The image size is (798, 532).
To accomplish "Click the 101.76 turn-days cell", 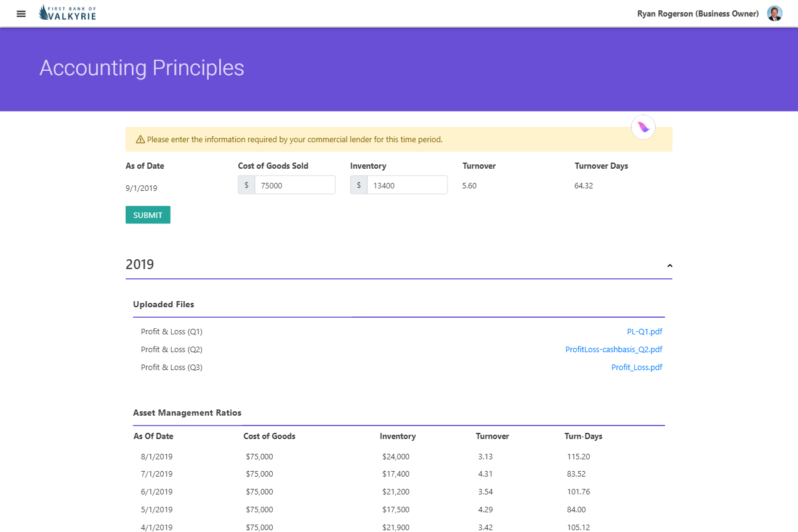I will tap(579, 492).
